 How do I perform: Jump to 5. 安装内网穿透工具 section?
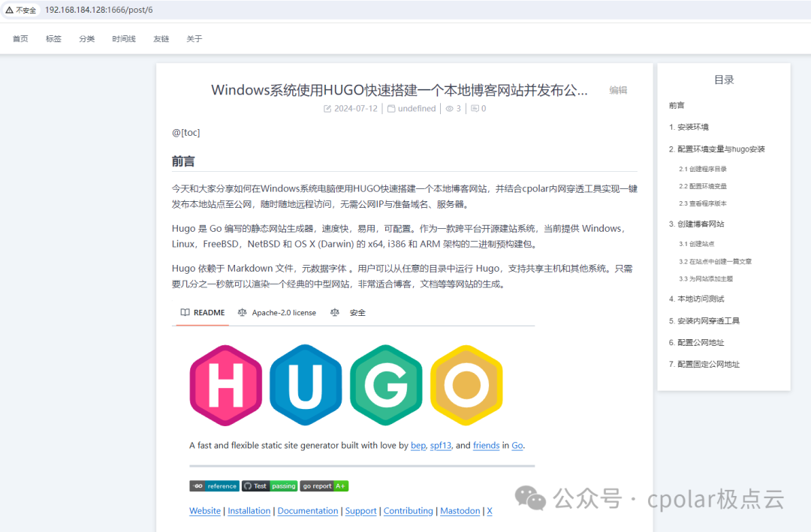704,321
